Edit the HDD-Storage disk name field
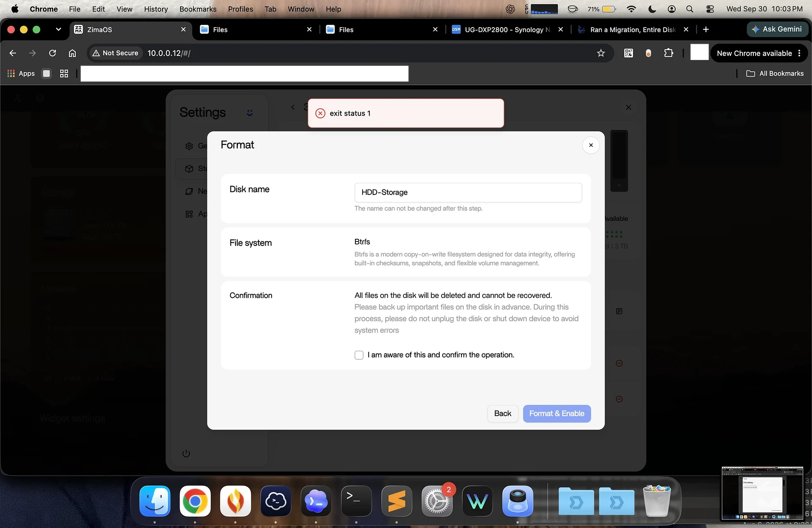Viewport: 812px width, 528px height. [468, 193]
